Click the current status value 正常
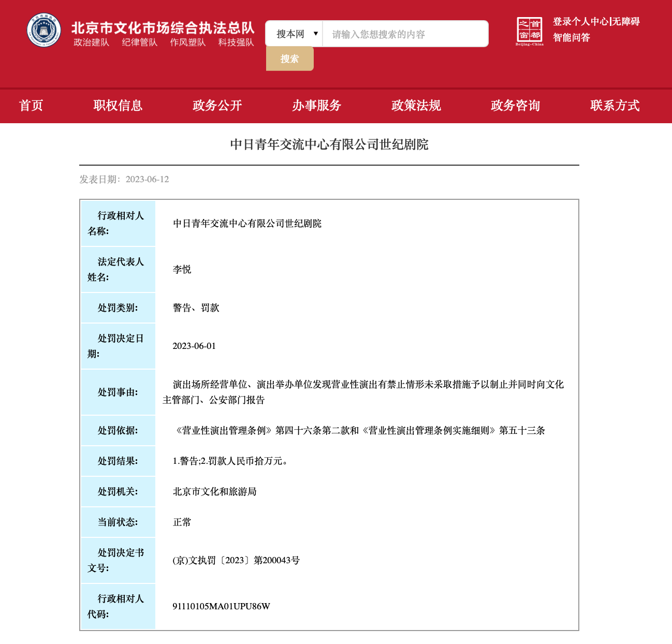Viewport: 672px width, 644px height. (x=182, y=522)
